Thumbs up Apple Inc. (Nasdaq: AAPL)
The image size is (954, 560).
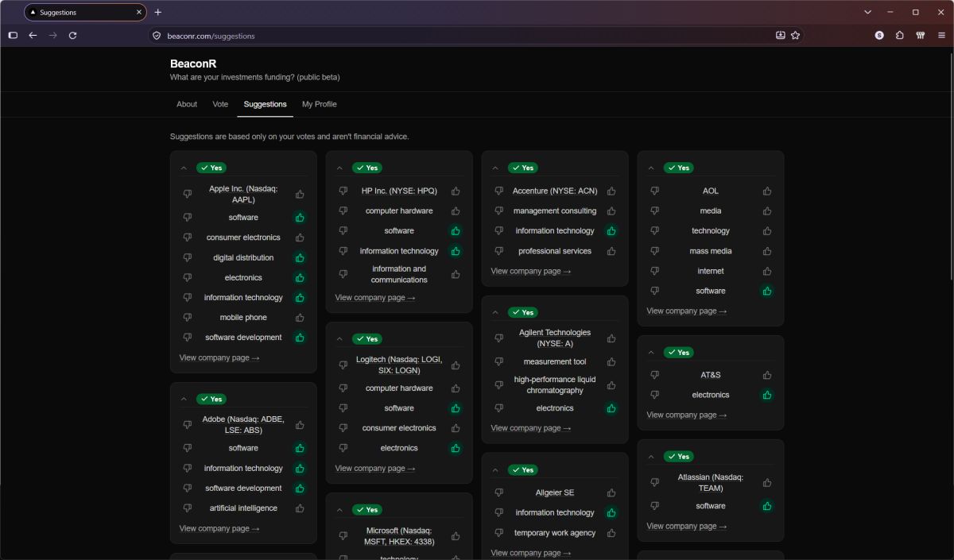[300, 195]
